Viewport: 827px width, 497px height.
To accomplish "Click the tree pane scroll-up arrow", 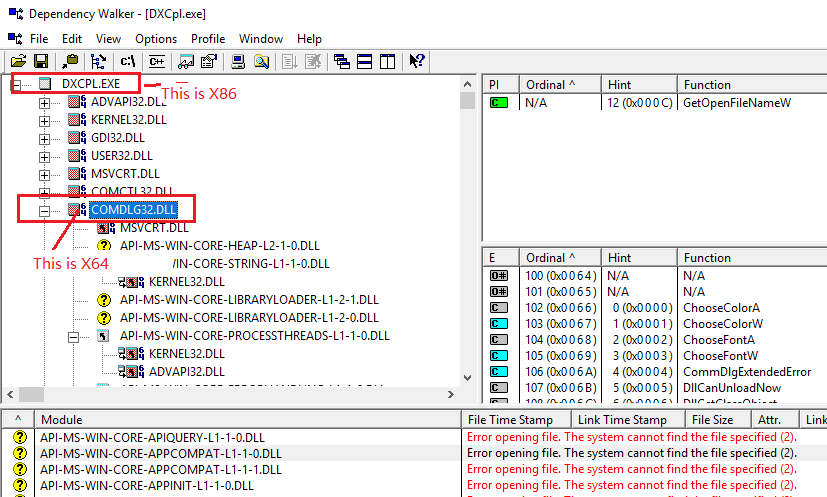I will pyautogui.click(x=467, y=84).
